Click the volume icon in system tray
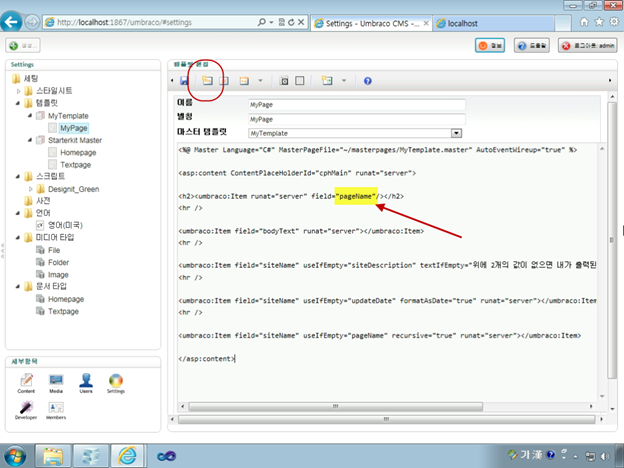 click(x=605, y=456)
